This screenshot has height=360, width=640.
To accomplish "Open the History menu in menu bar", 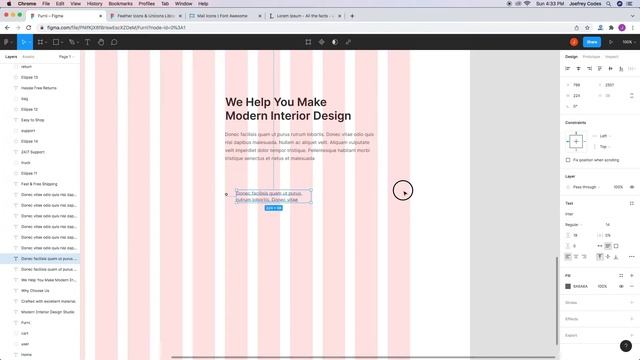I will [x=94, y=4].
